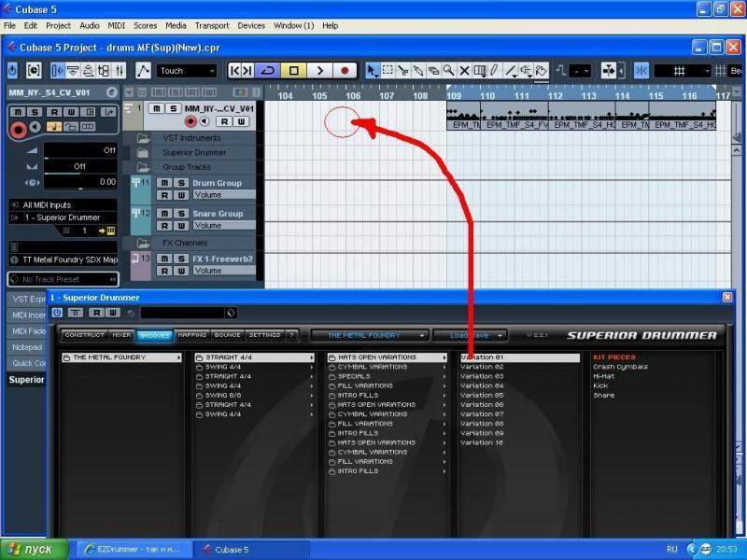Image resolution: width=747 pixels, height=560 pixels.
Task: Open the All MIDI Inputs routing dropdown
Action: coord(63,204)
